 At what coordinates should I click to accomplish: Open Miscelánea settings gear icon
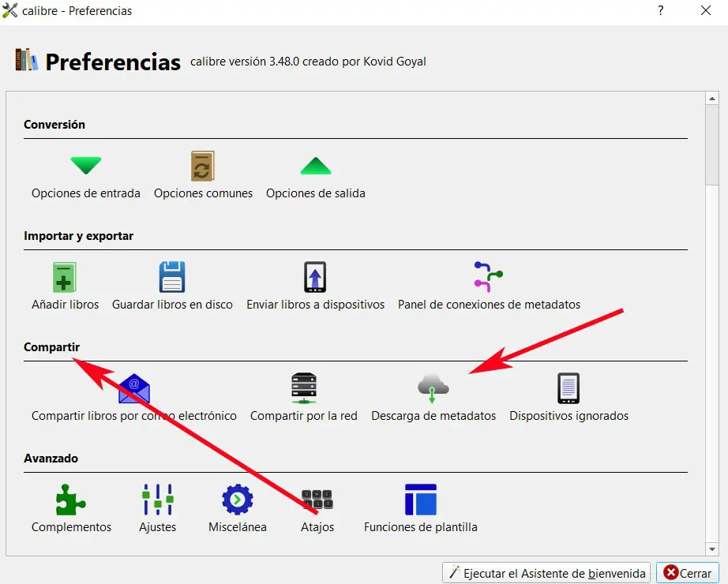(x=238, y=500)
